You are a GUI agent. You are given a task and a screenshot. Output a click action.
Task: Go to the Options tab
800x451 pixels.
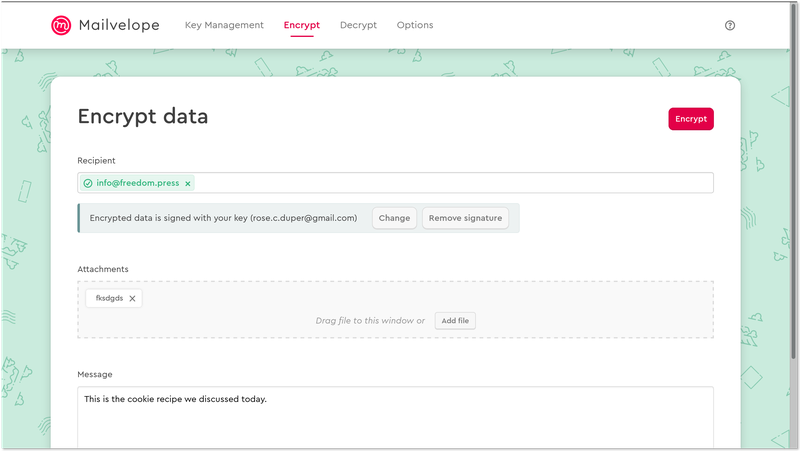click(x=415, y=25)
